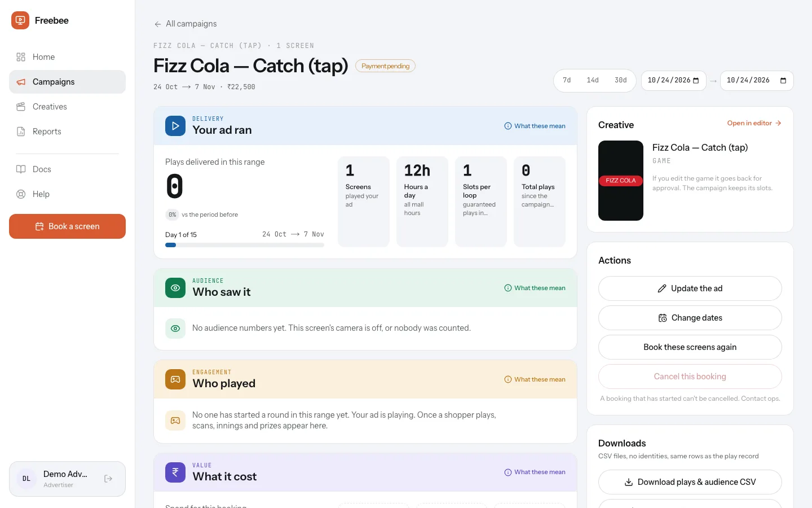Show What these mean for Engagement

[x=535, y=379]
